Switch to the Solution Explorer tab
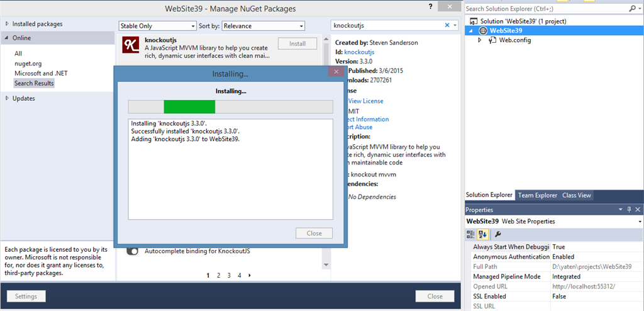Screen dimensions: 644x311 489,195
